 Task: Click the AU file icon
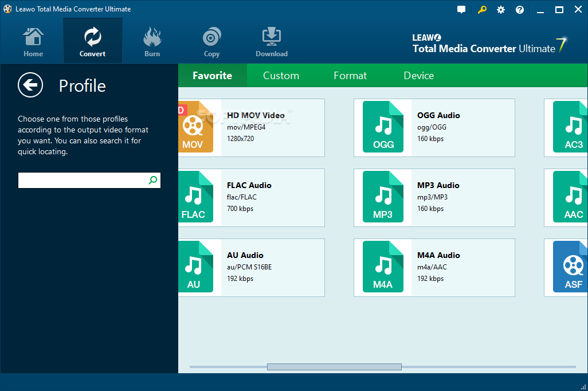pyautogui.click(x=196, y=267)
